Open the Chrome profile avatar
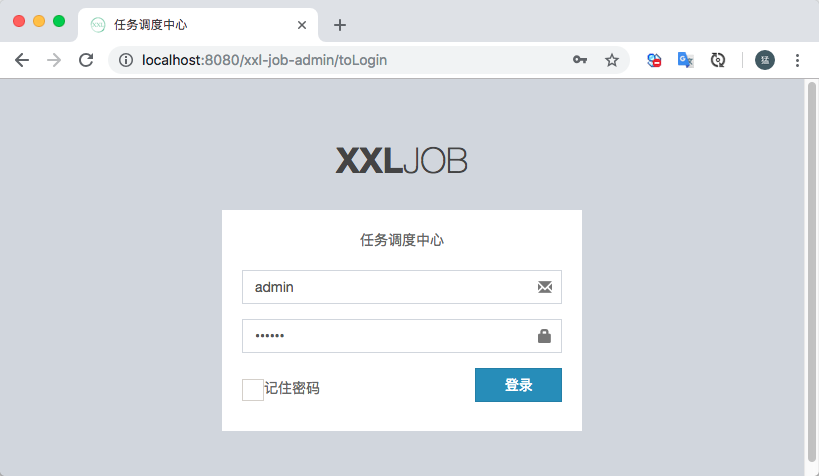819x476 pixels. coord(765,60)
